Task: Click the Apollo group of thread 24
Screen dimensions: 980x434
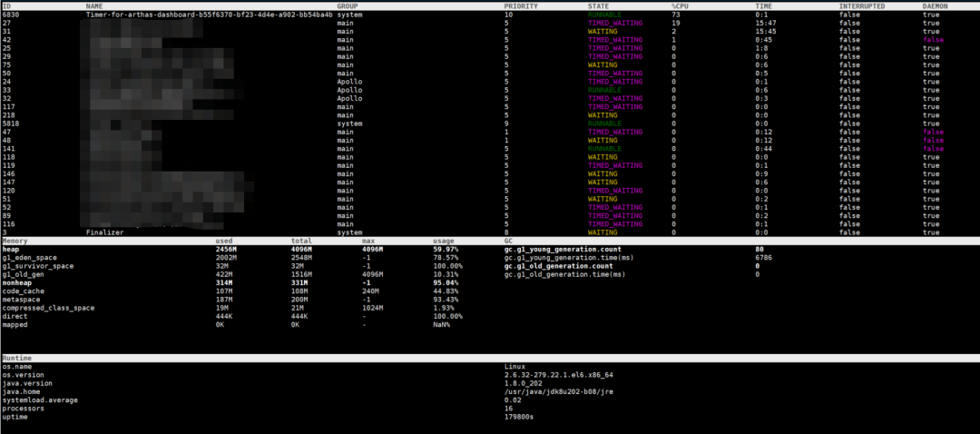Action: click(x=349, y=82)
